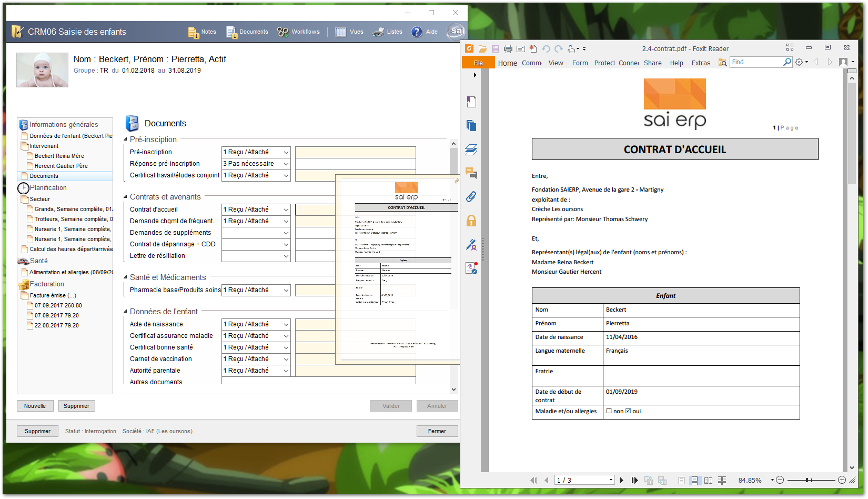Collapse the Pré-inscription section
Viewport: 868px width, 499px height.
point(126,139)
